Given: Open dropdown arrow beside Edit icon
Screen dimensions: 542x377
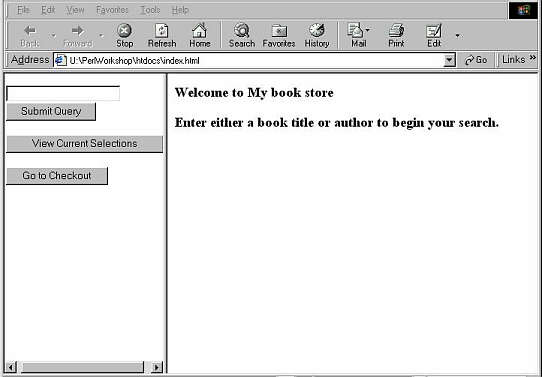Looking at the screenshot, I should tap(458, 35).
